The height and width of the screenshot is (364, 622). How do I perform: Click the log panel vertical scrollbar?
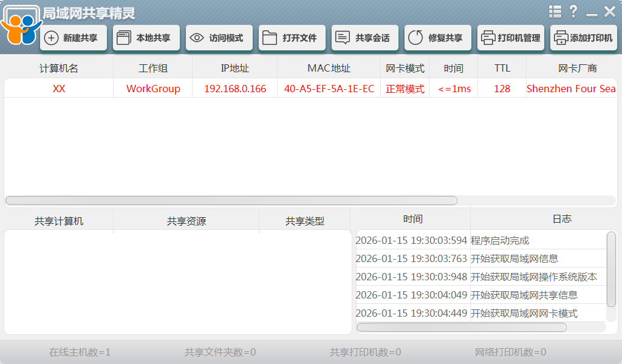point(611,267)
